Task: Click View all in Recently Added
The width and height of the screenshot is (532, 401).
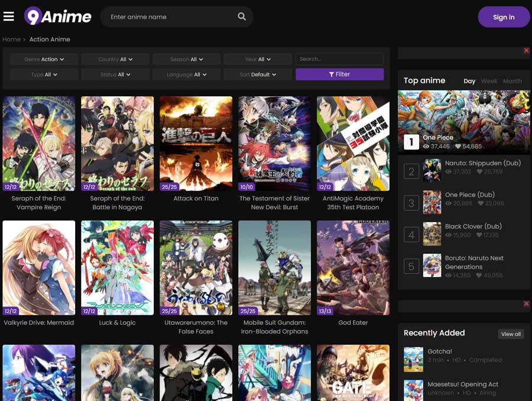Action: tap(511, 334)
